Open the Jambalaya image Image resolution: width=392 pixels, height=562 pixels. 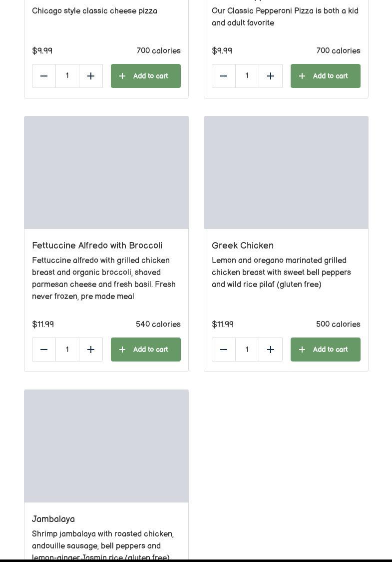click(106, 446)
